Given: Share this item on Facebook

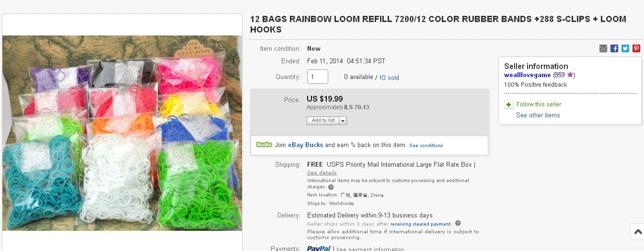Looking at the screenshot, I should pyautogui.click(x=614, y=48).
